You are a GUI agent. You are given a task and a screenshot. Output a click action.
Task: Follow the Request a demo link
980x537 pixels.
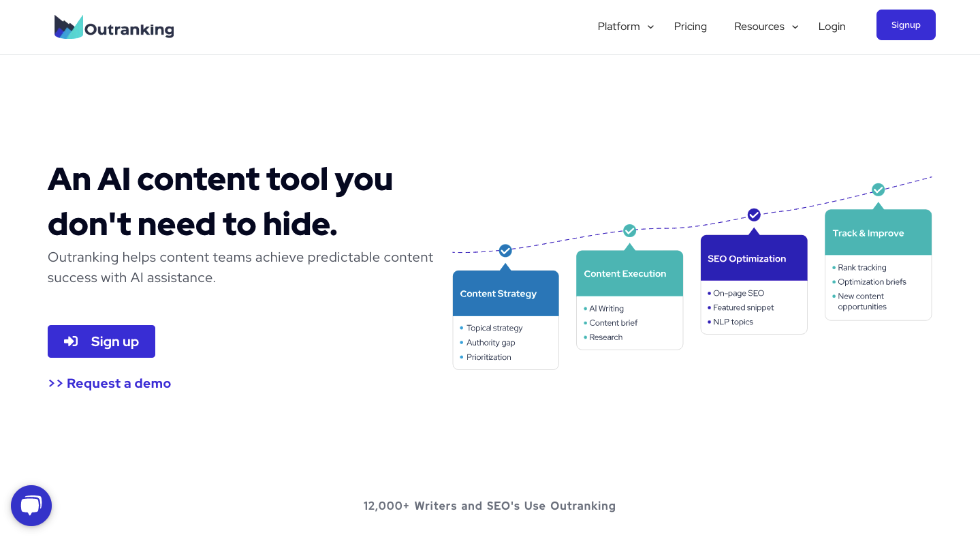click(x=110, y=384)
